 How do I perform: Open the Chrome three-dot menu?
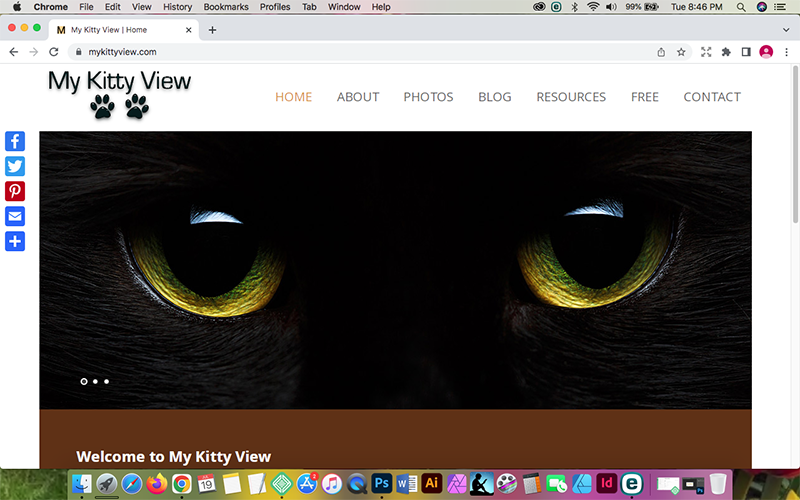(787, 52)
